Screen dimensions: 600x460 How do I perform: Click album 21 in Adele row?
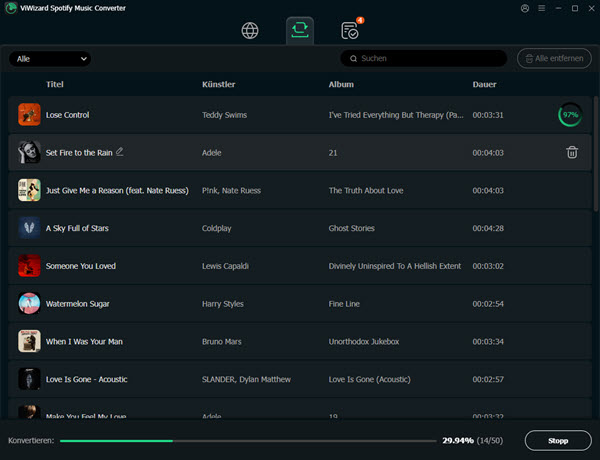(333, 153)
